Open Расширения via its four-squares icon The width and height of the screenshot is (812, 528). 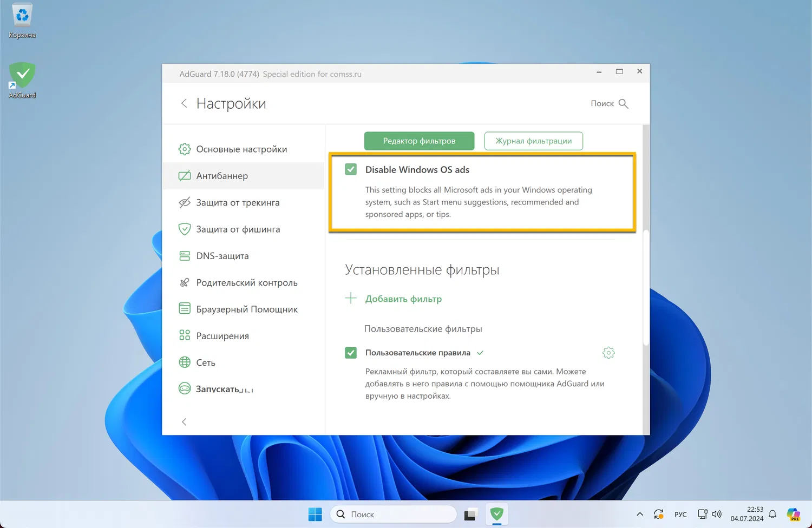pos(185,335)
